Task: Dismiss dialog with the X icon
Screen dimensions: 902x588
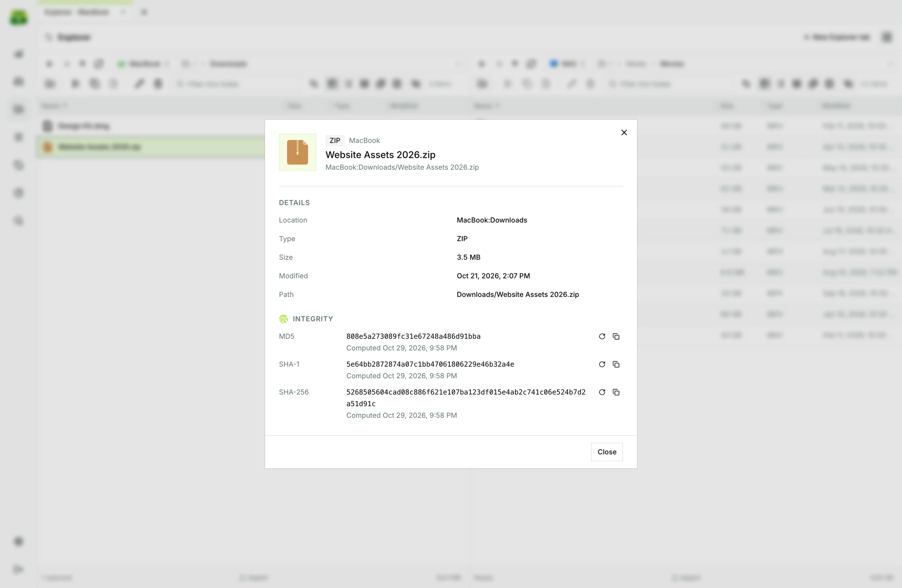Action: pos(624,132)
